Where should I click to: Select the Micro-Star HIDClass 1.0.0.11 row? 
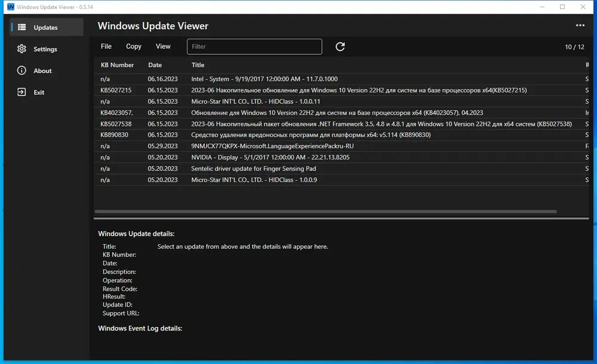[341, 101]
